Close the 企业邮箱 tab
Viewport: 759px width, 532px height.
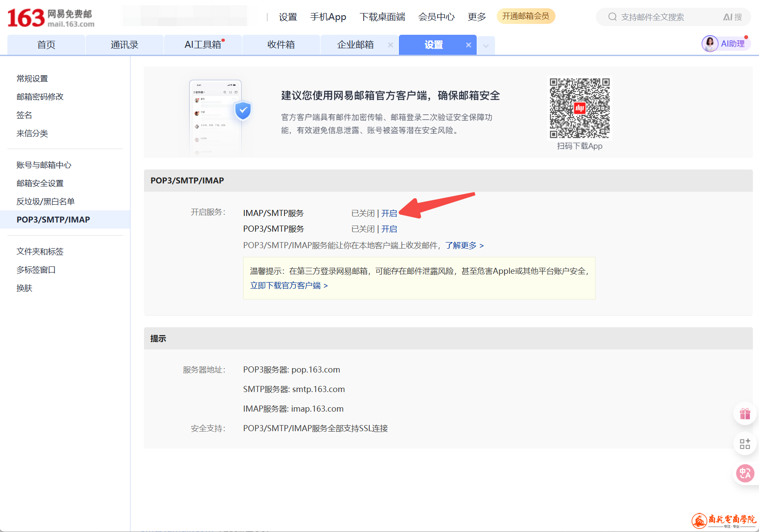tap(390, 45)
